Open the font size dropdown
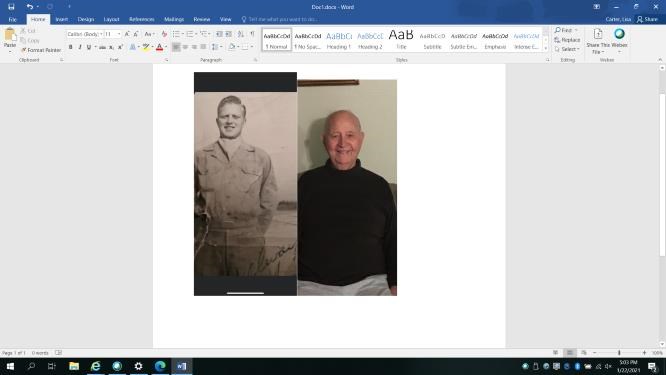Screen dimensions: 666x375 point(119,34)
